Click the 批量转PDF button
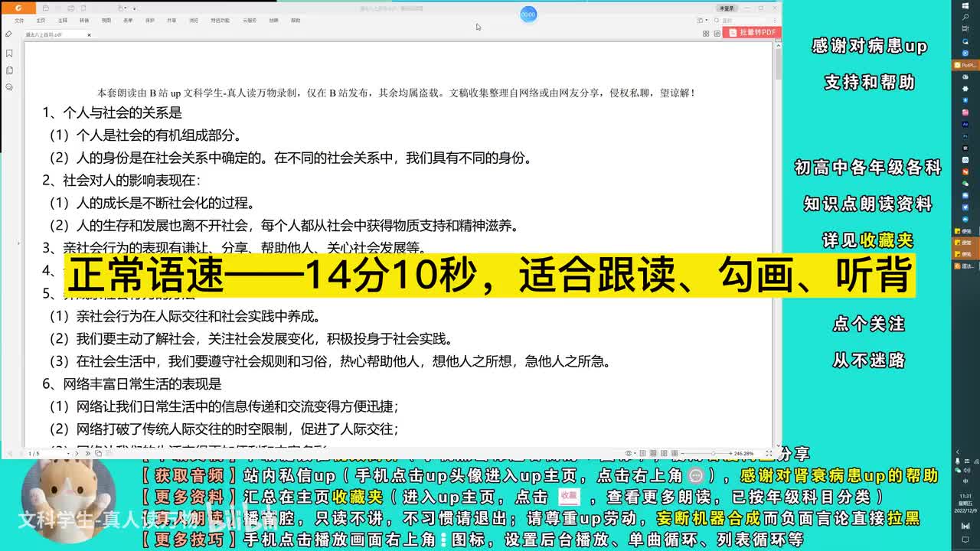This screenshot has width=980, height=551. pos(751,33)
